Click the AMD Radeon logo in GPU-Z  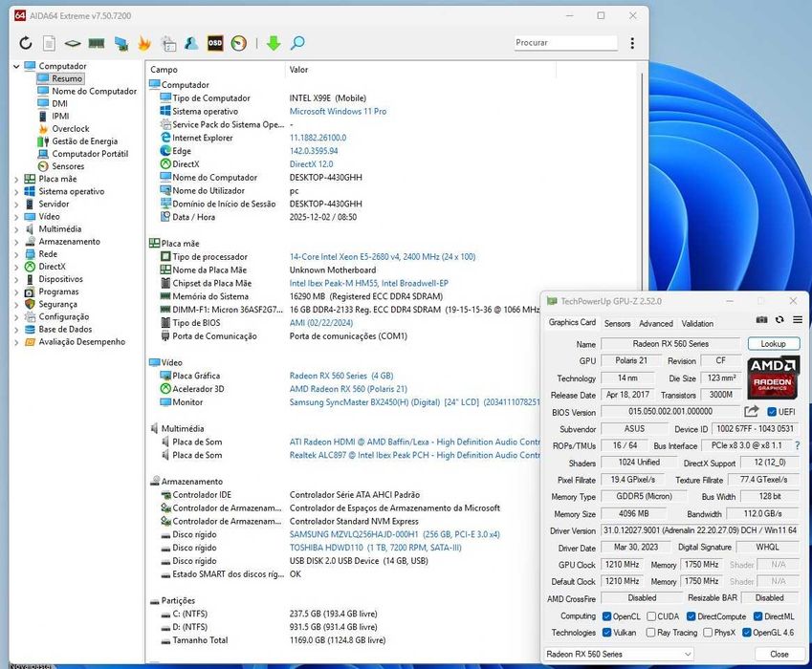[773, 378]
